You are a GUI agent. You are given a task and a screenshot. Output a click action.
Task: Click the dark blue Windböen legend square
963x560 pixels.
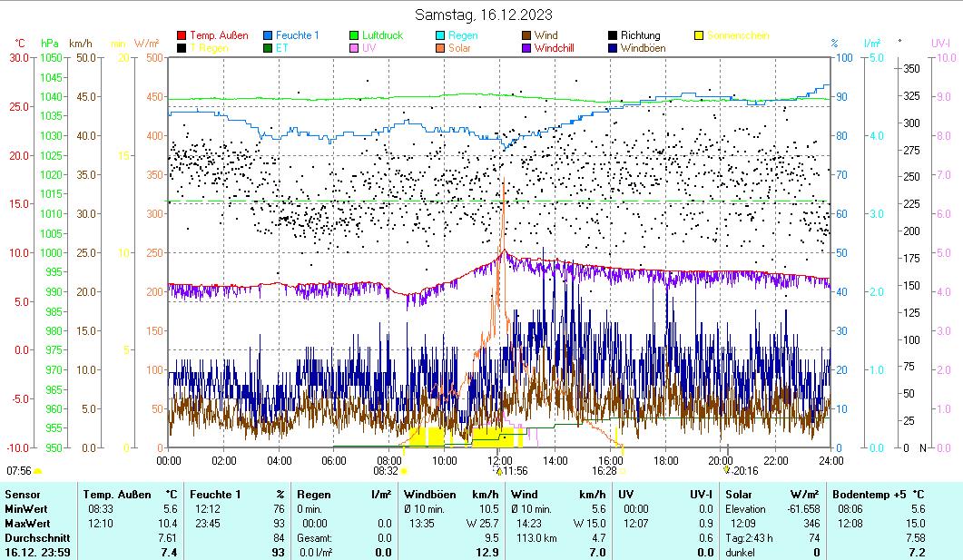[x=613, y=48]
